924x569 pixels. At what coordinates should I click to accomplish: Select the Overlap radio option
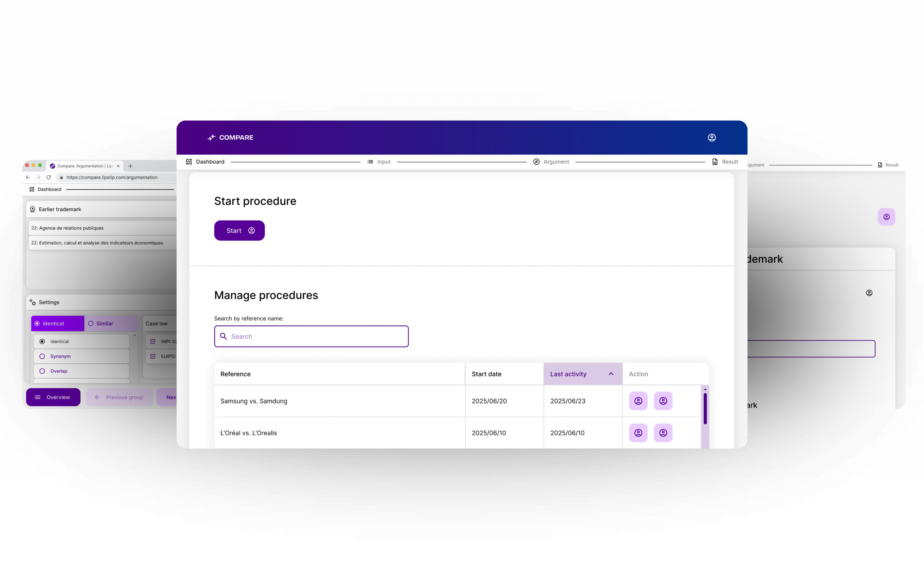42,371
